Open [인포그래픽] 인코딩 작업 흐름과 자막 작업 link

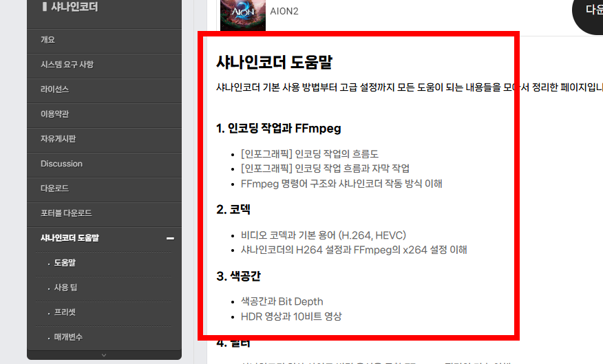(326, 169)
